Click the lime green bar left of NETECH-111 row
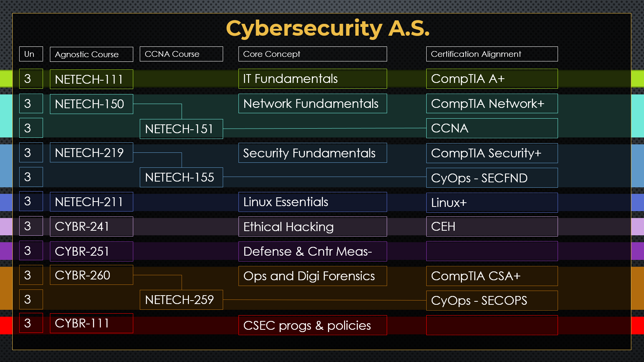 tap(6, 79)
